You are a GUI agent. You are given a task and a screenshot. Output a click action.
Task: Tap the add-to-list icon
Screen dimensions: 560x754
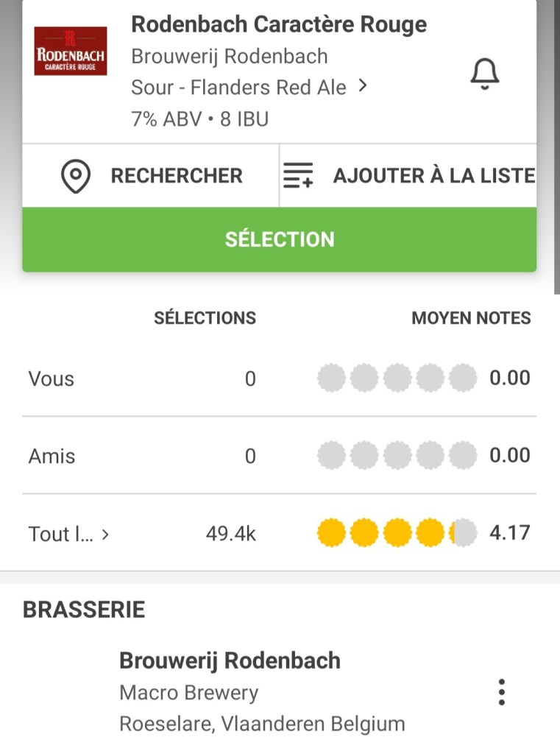point(298,176)
